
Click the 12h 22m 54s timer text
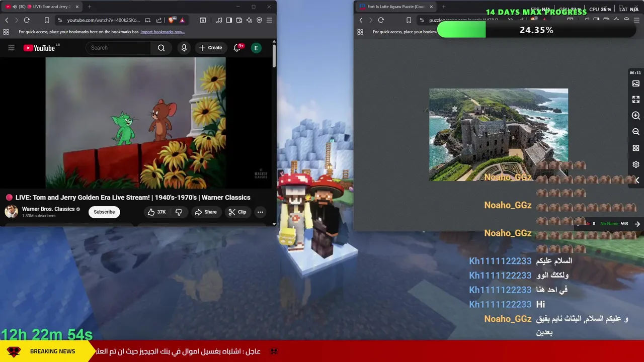pyautogui.click(x=47, y=335)
